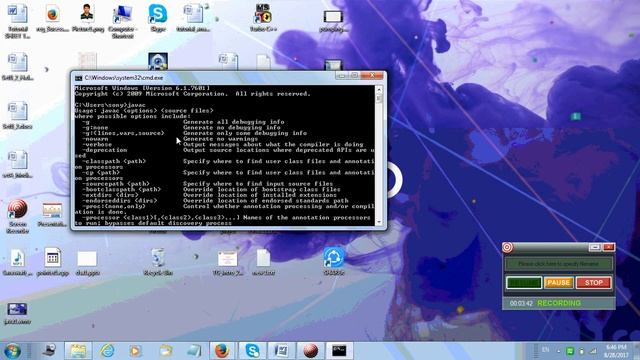This screenshot has width=640, height=360.
Task: Click the '-nowarn' option line in console
Action: (x=170, y=139)
